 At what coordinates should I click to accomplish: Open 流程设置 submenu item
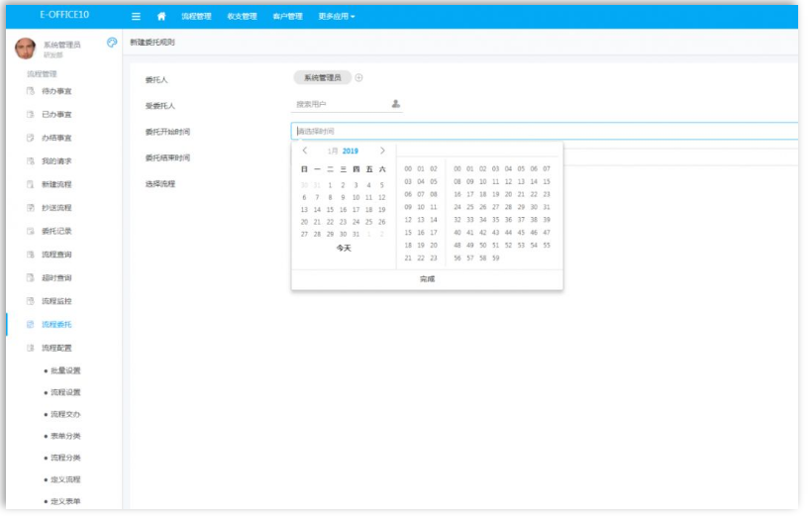point(65,392)
